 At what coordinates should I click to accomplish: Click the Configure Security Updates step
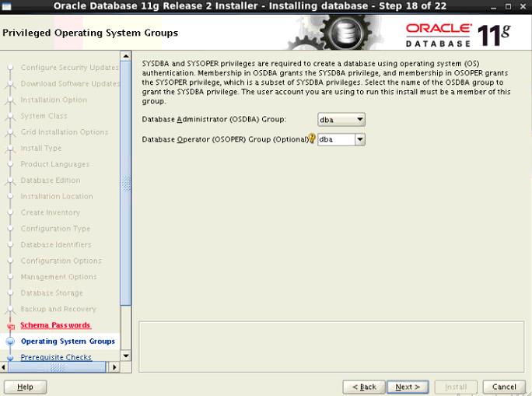(69, 68)
